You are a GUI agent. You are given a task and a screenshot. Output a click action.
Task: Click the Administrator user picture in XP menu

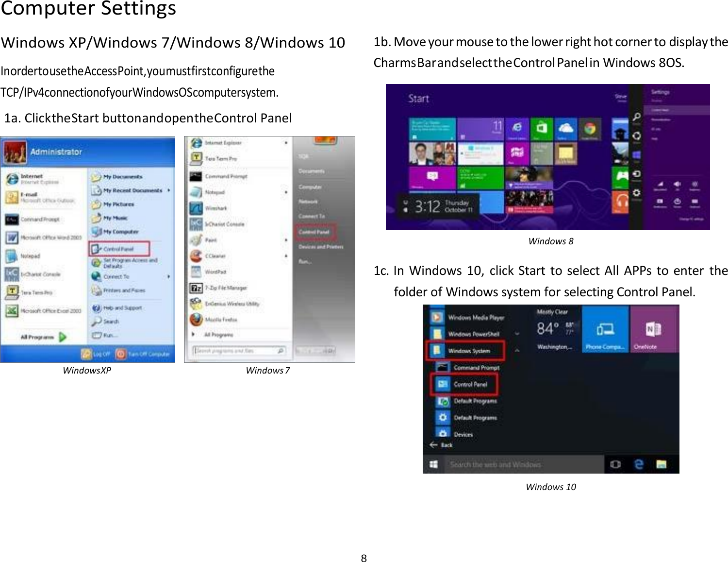point(15,152)
